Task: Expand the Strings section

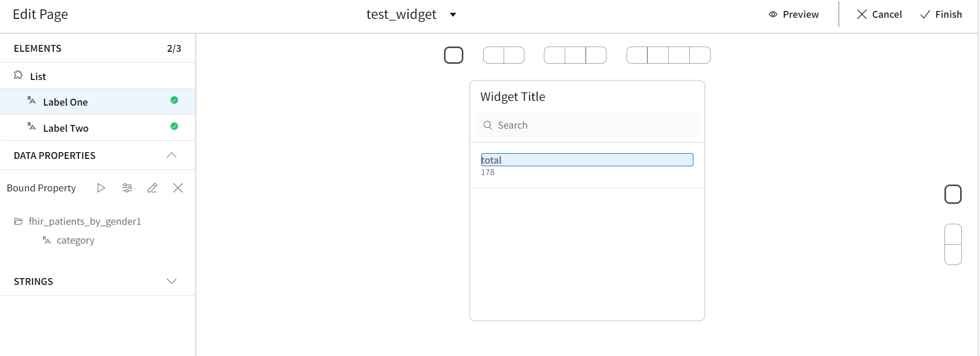Action: click(x=172, y=281)
